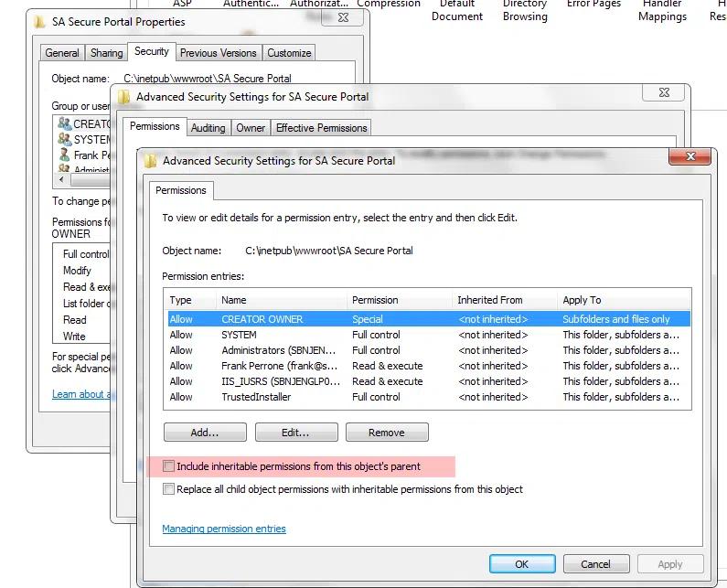Select CREATOR group icon in Properties user list

(64, 123)
